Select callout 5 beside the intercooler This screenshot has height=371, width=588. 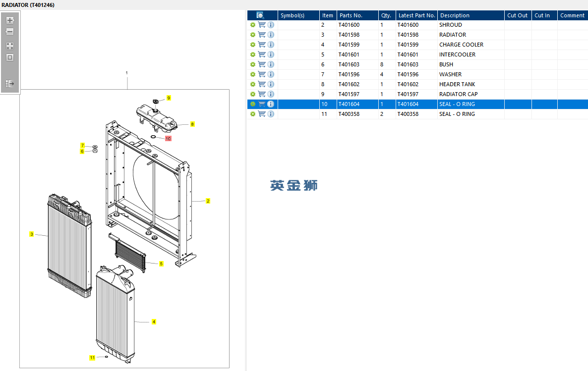pos(161,264)
